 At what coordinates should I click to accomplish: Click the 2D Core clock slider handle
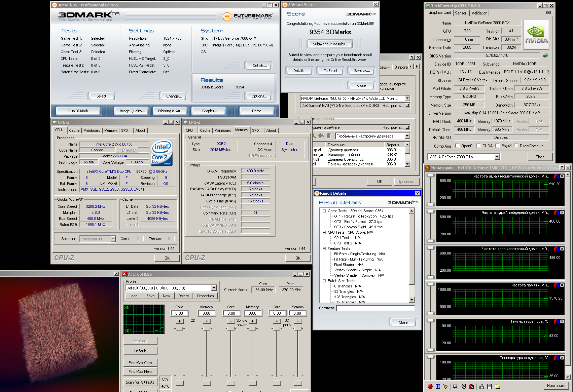[x=179, y=328]
